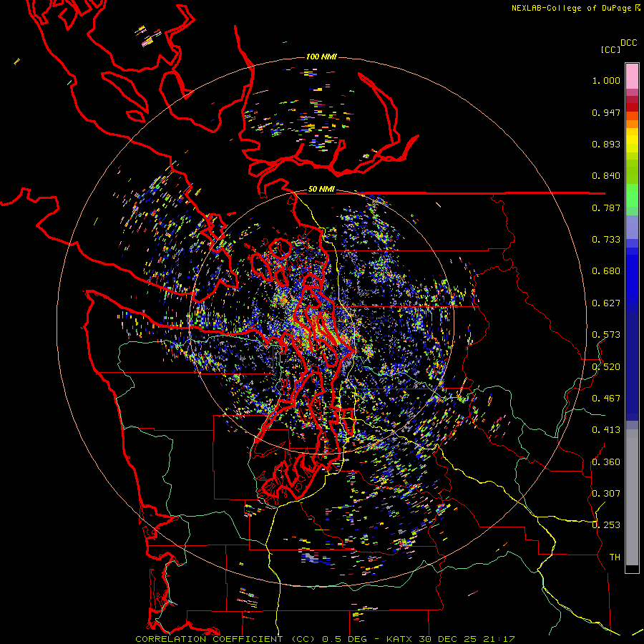The width and height of the screenshot is (644, 644).
Task: Click the DCC product label
Action: pos(629,43)
